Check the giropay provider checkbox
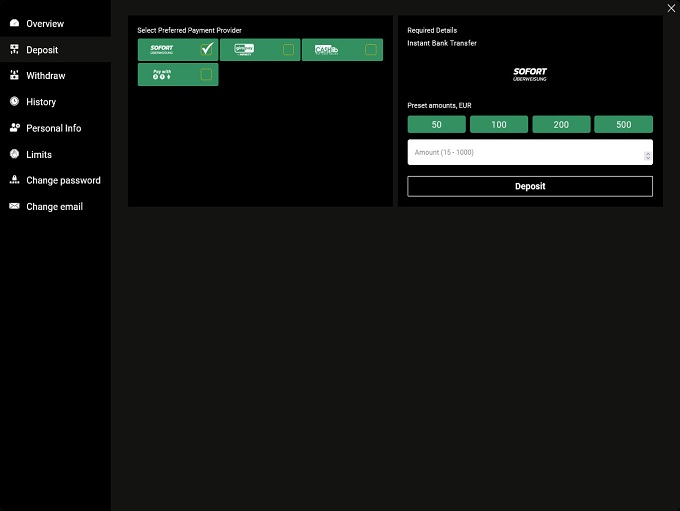The image size is (680, 511). [288, 49]
